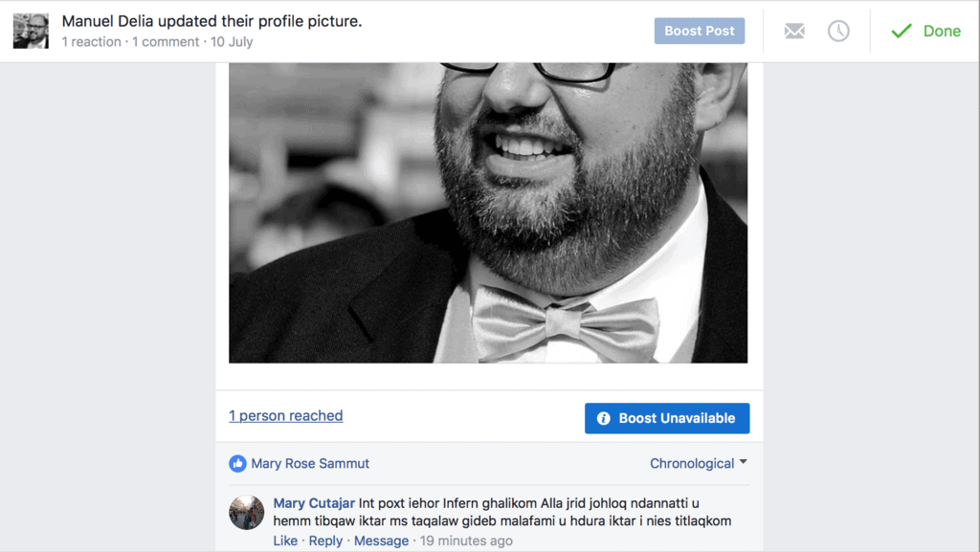Open the 1 person reached link
The image size is (980, 552).
pos(285,415)
